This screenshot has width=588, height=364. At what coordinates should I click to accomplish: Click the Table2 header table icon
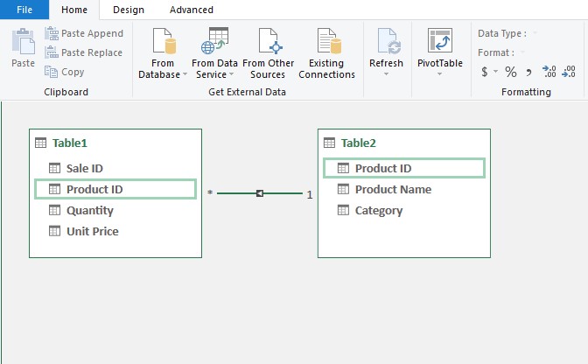(329, 143)
